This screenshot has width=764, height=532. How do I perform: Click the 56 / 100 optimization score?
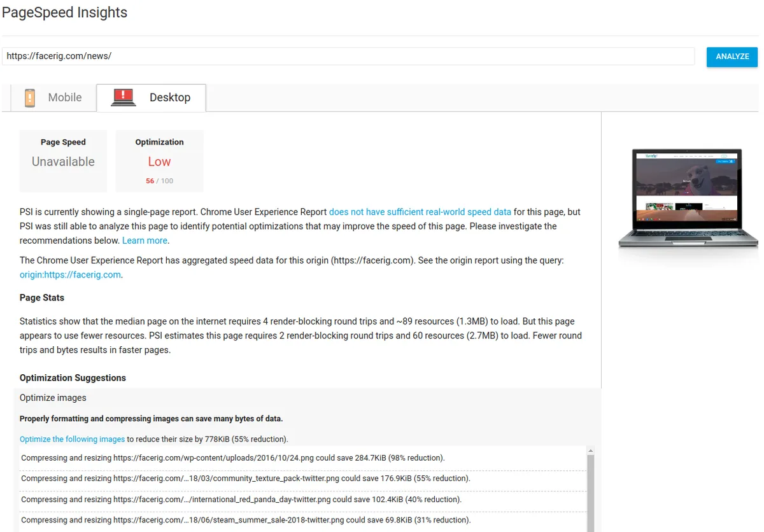(159, 181)
